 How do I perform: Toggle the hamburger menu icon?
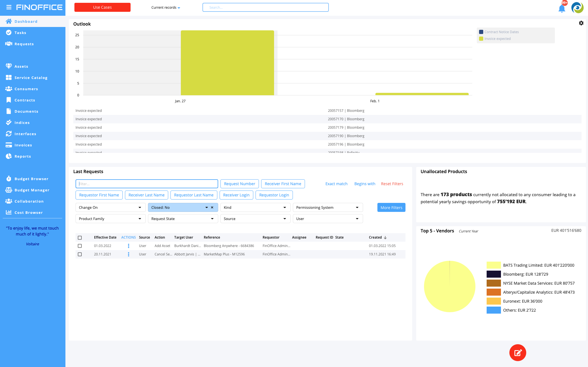tap(9, 7)
